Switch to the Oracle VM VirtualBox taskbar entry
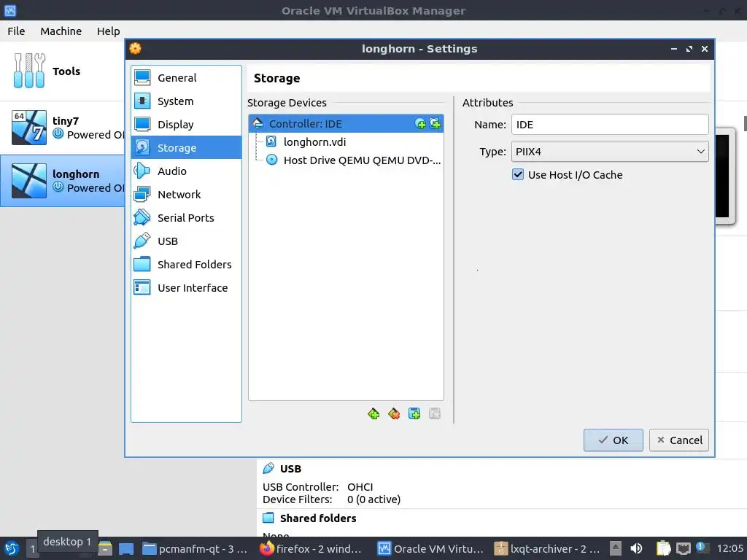The image size is (747, 560). (x=430, y=548)
